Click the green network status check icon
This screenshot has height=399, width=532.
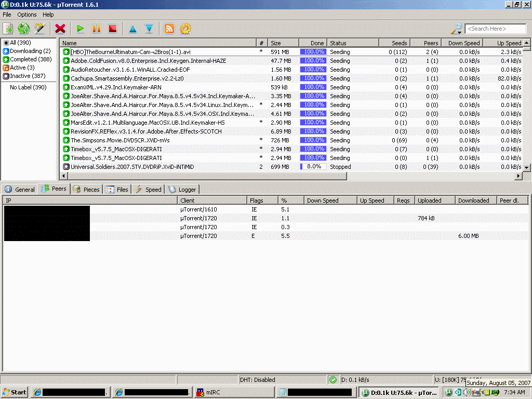tap(333, 380)
